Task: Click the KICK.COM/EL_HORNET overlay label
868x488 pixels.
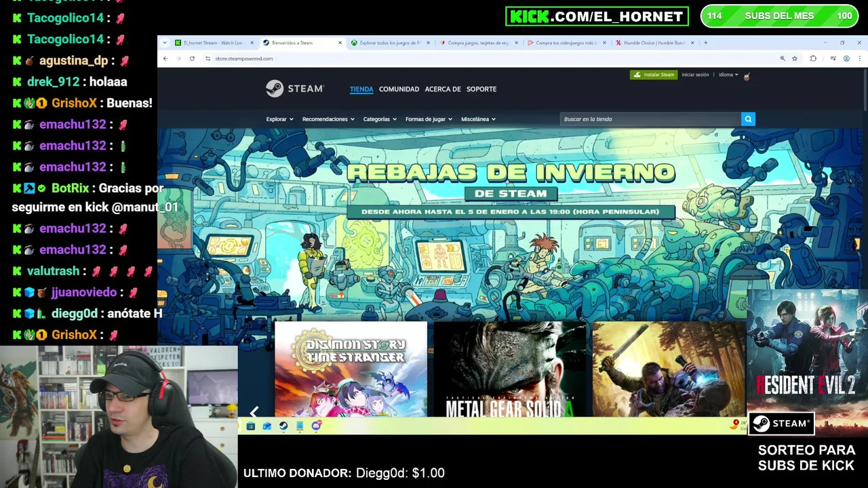Action: tap(597, 16)
